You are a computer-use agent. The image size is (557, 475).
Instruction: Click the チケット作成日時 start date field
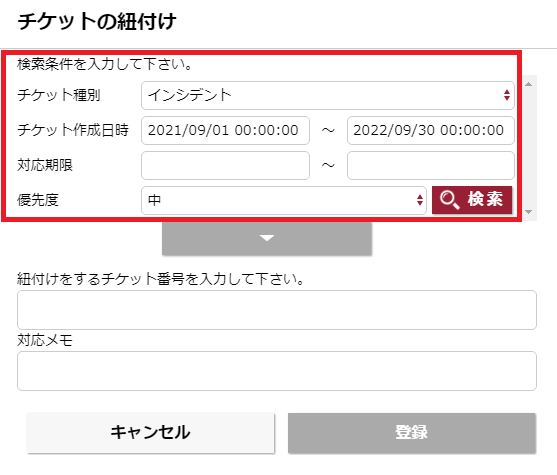tap(225, 130)
